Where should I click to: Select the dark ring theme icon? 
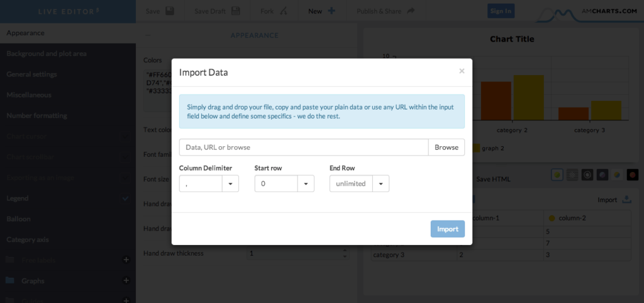pos(587,174)
